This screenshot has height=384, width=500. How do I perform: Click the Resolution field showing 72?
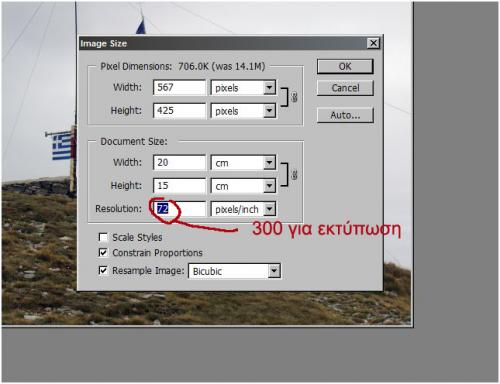pos(180,209)
